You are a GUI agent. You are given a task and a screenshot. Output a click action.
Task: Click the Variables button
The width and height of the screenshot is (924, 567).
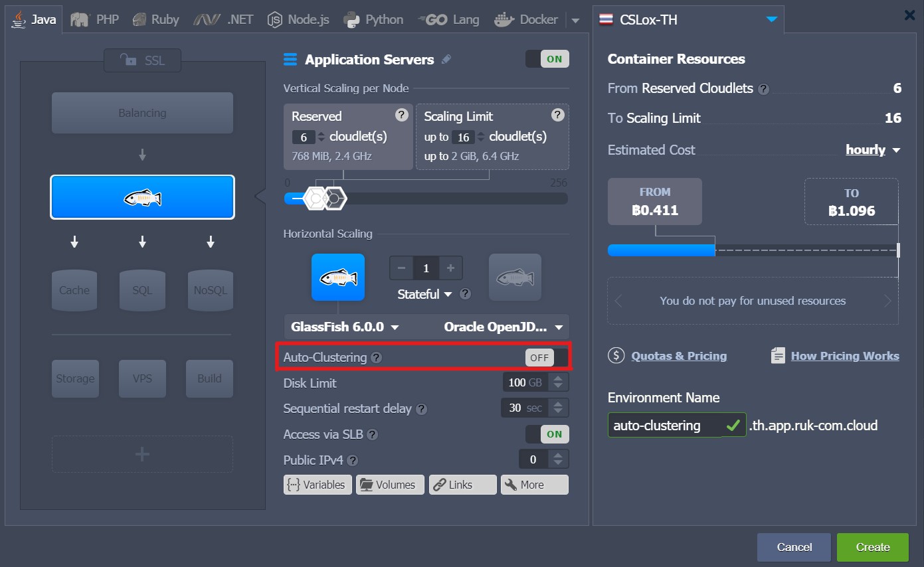point(318,485)
